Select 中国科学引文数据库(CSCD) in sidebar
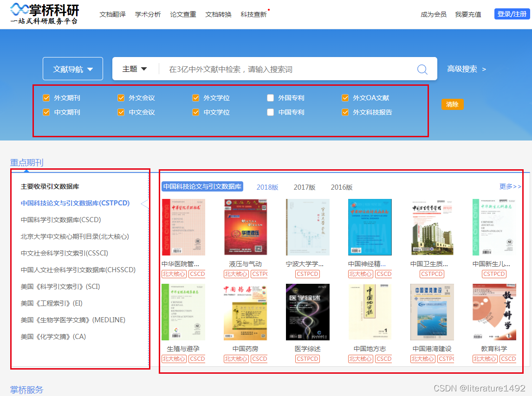532x396 pixels. (61, 220)
